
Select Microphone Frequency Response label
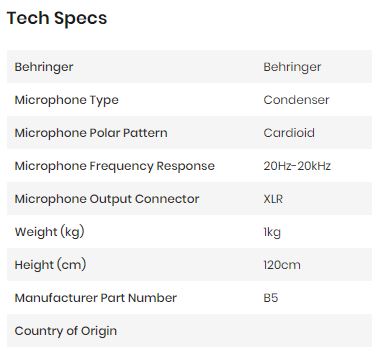tap(114, 166)
